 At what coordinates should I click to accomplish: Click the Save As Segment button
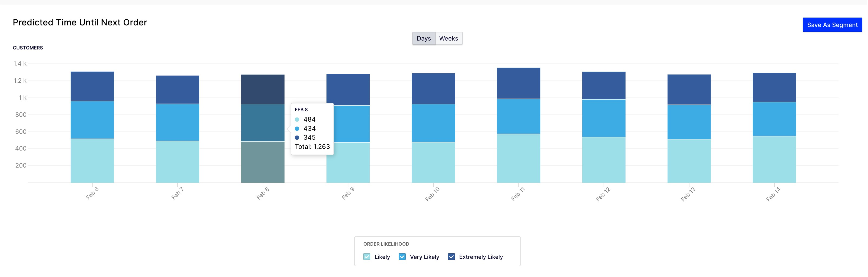click(832, 25)
